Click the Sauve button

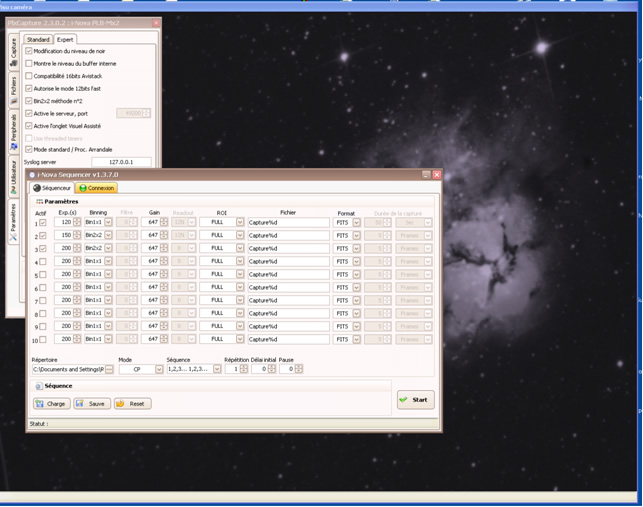[92, 404]
